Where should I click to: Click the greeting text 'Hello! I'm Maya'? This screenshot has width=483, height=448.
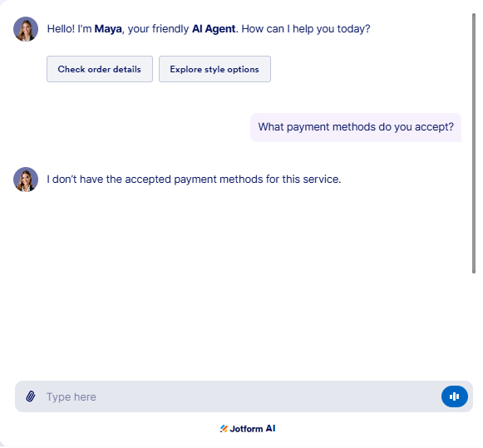pyautogui.click(x=85, y=29)
